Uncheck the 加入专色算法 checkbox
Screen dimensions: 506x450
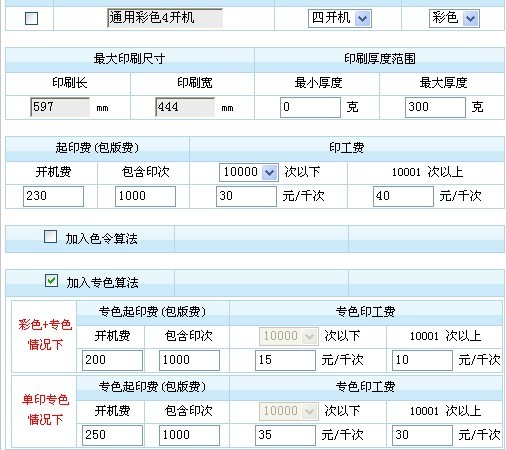click(51, 280)
